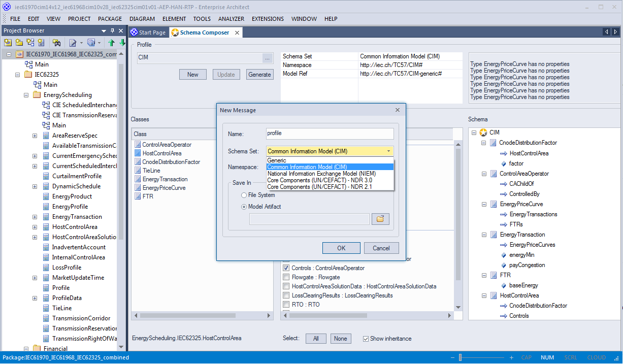Choose Generic from the Schema Set list
The height and width of the screenshot is (364, 623).
coord(330,160)
